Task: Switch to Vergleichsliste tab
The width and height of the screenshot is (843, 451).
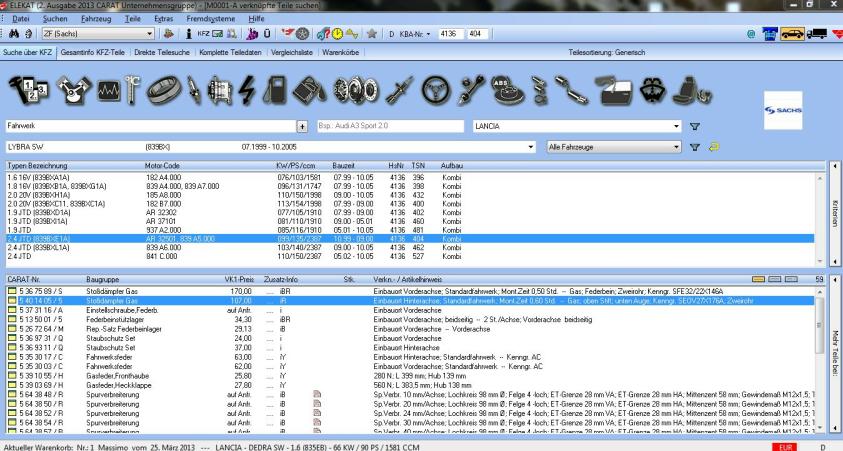Action: click(292, 52)
